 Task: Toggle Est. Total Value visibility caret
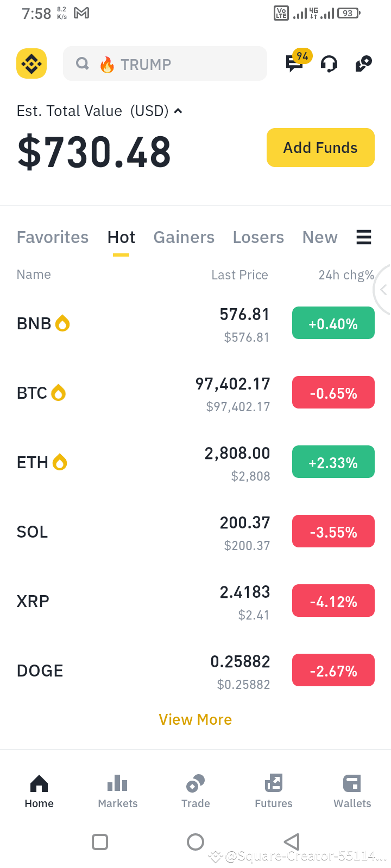pos(178,111)
